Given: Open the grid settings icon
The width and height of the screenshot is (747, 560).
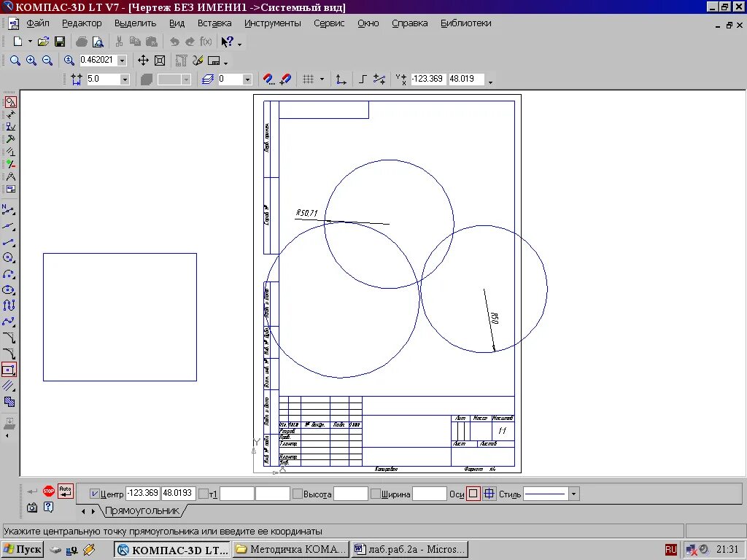Looking at the screenshot, I should [309, 79].
